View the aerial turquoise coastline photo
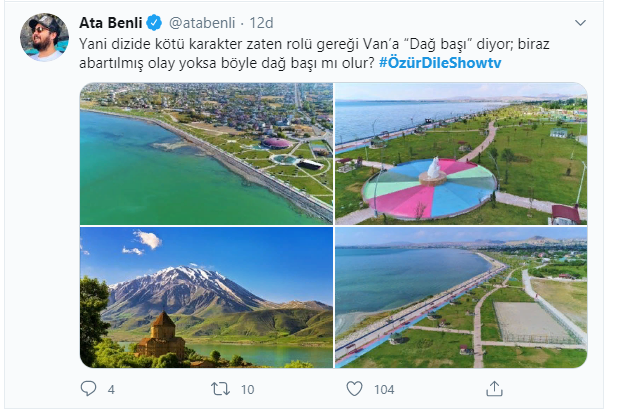Image resolution: width=626 pixels, height=409 pixels. (206, 153)
